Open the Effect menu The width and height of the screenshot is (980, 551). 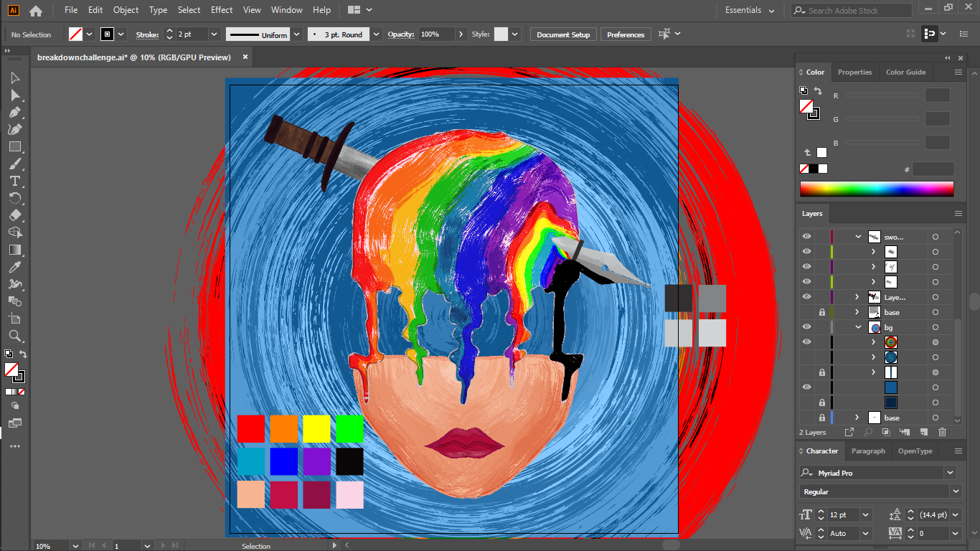[222, 10]
